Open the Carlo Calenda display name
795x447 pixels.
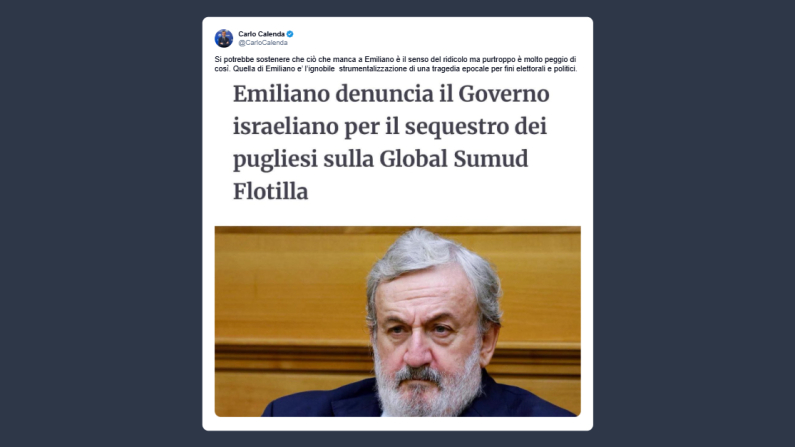[261, 34]
